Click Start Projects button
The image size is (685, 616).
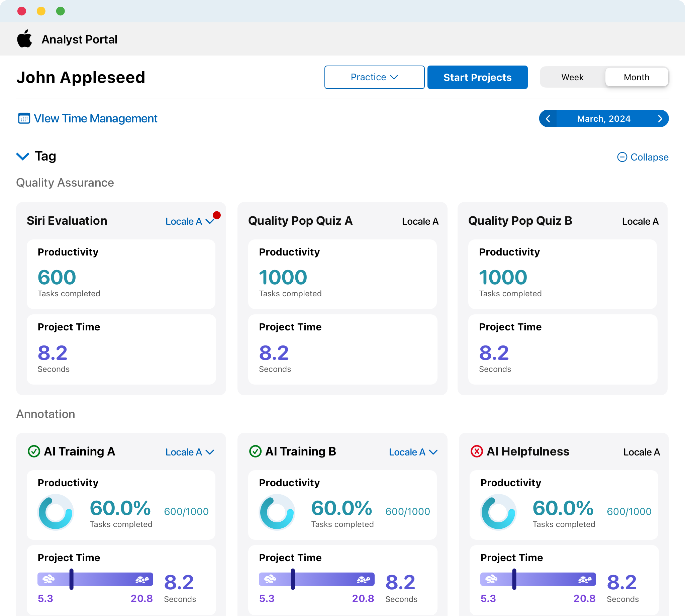478,77
